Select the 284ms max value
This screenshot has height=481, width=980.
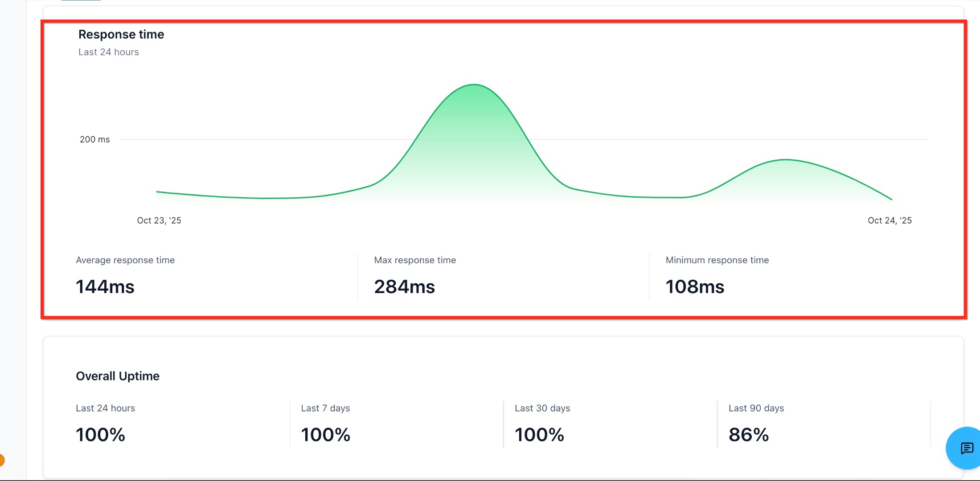coord(405,286)
